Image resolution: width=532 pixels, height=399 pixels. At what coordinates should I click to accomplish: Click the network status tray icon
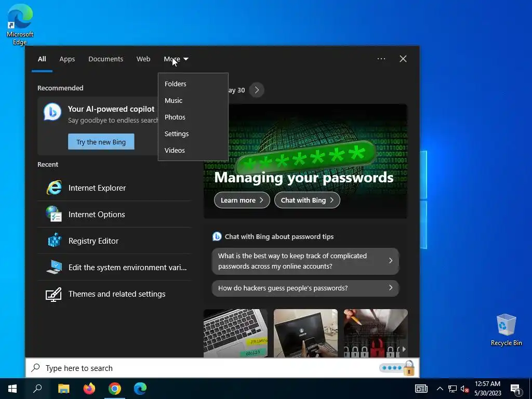pos(453,389)
